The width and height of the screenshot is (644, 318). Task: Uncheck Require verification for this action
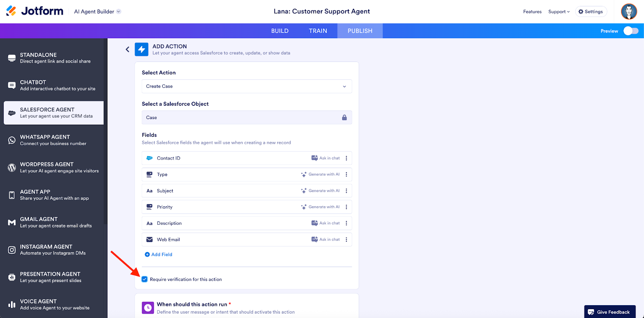144,279
